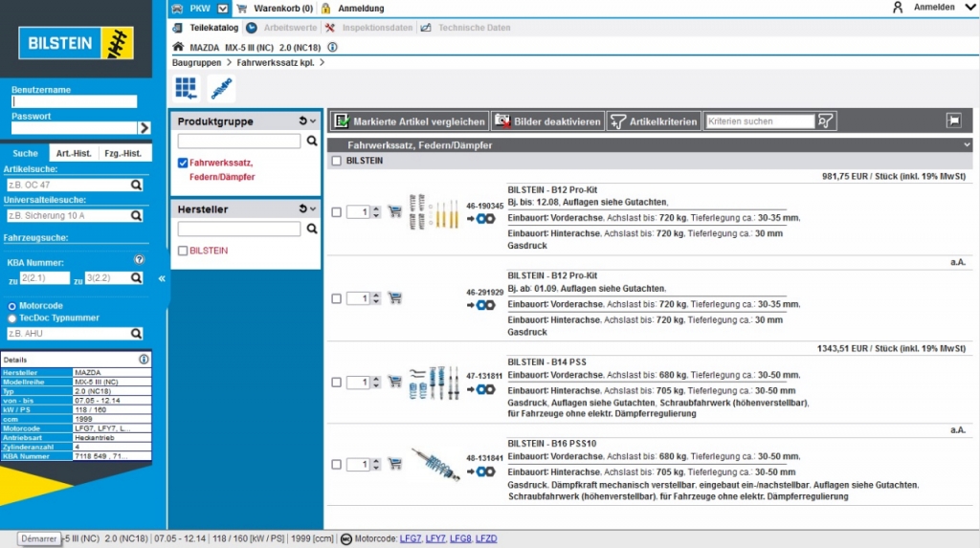Select the Motorcode radio button
This screenshot has height=548, width=980.
point(11,306)
